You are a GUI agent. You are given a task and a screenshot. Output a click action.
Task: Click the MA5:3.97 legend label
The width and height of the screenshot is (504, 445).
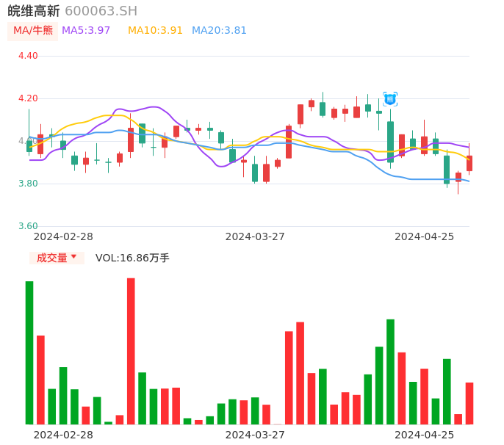[x=86, y=31]
